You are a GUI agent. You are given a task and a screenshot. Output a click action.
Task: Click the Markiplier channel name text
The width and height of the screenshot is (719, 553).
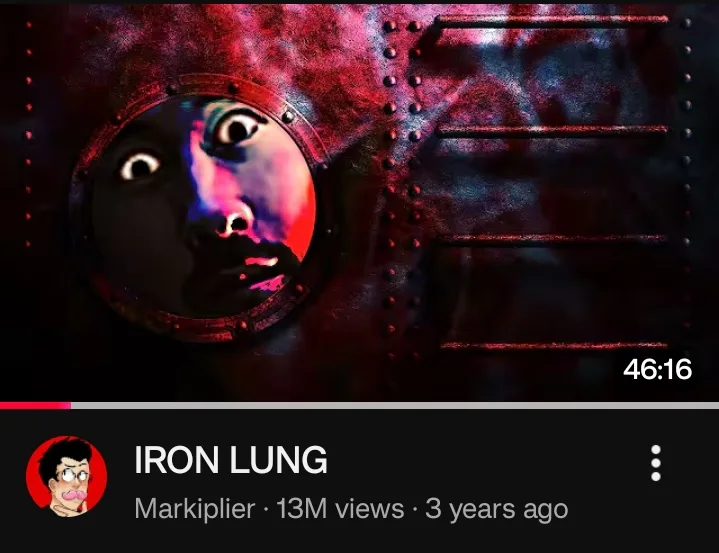pyautogui.click(x=194, y=509)
